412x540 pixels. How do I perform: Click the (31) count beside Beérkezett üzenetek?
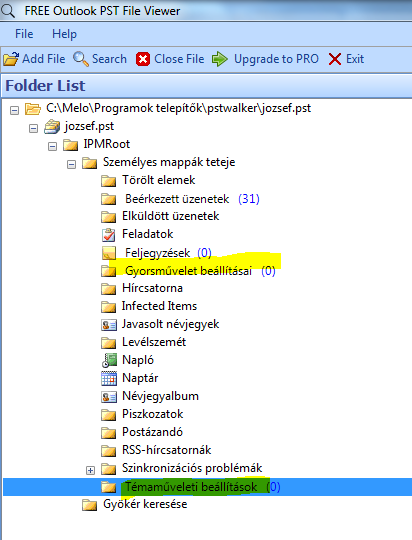tap(249, 199)
